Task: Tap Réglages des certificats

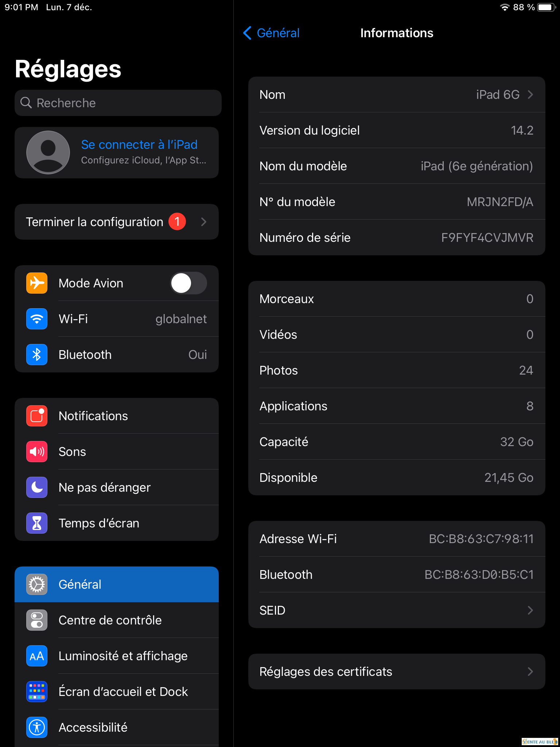Action: point(397,671)
